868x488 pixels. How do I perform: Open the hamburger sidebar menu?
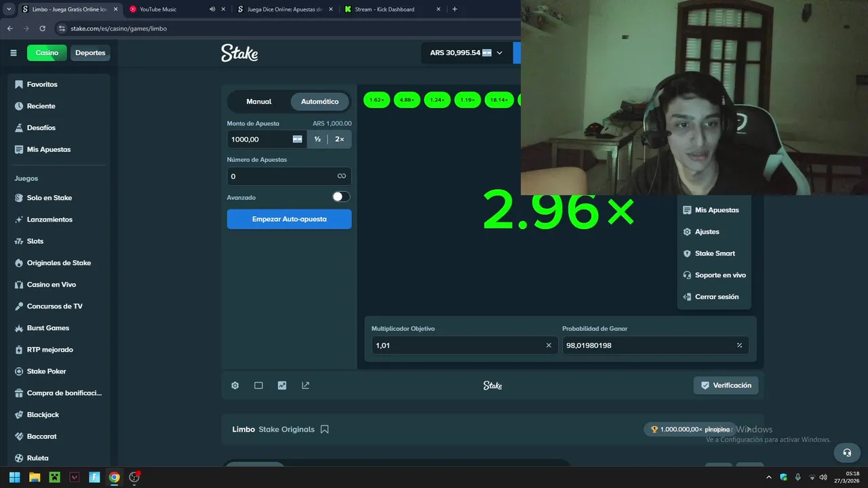13,53
